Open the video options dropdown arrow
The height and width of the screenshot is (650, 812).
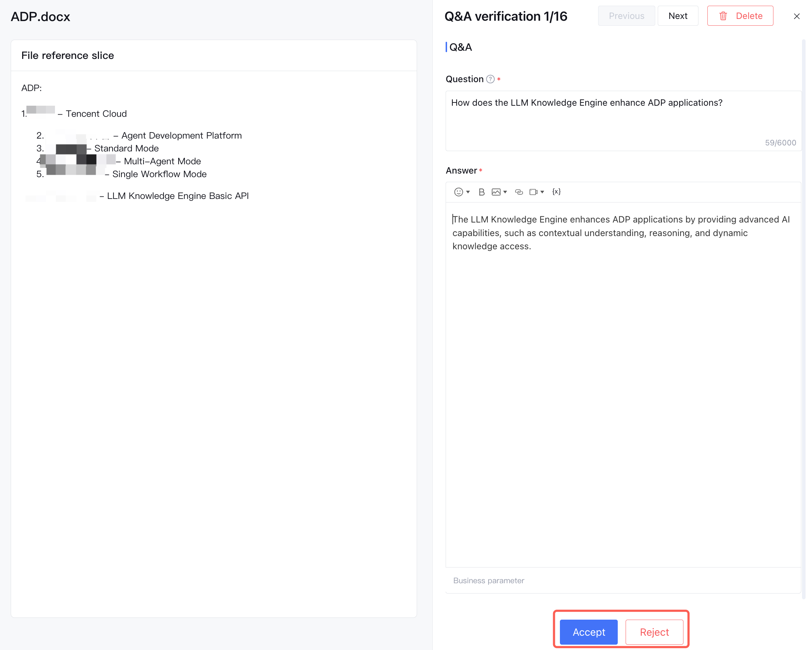point(542,192)
